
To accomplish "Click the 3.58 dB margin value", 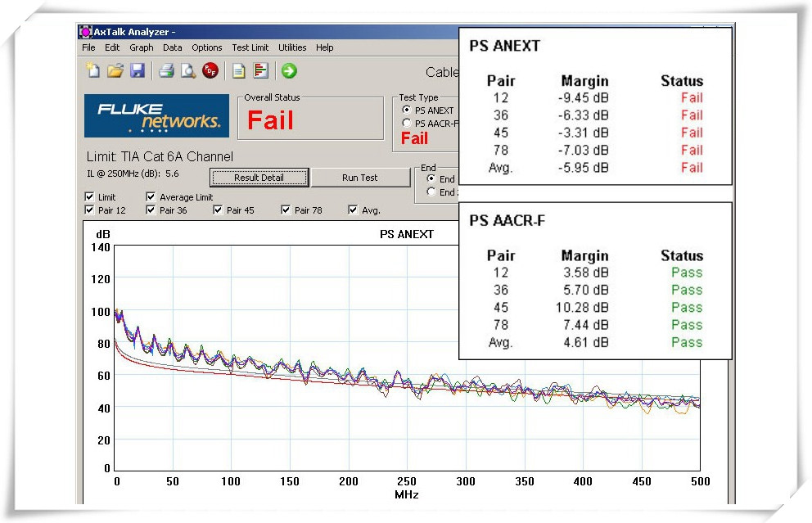I will pyautogui.click(x=586, y=273).
